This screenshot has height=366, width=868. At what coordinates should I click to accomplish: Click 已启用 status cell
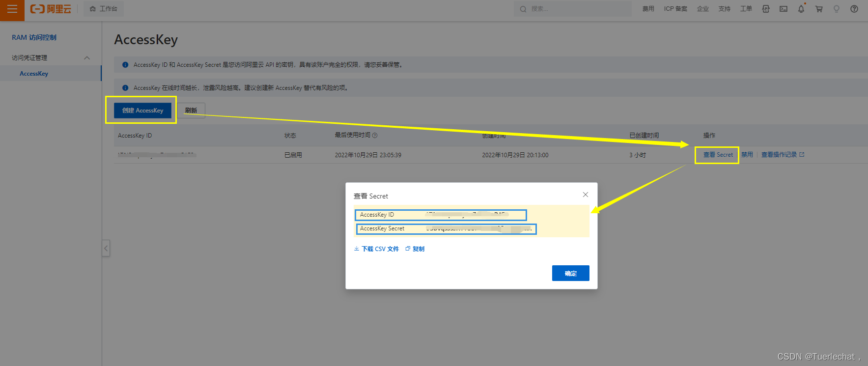293,155
